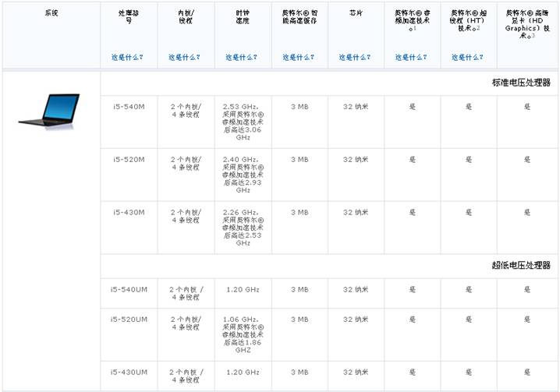Viewport: 560px width, 392px height.
Task: Click the 内核/线程 column header
Action: 186,17
